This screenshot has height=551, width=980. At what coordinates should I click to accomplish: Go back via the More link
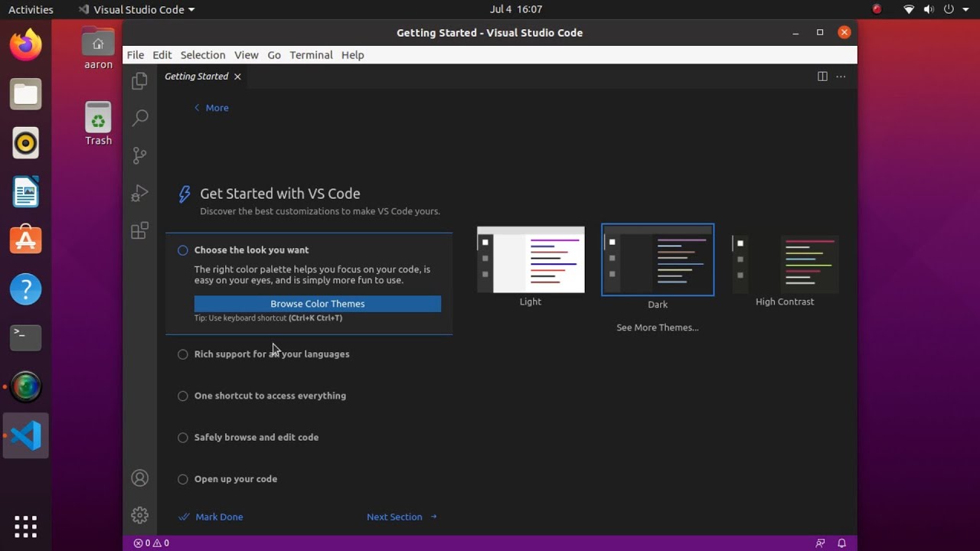(x=211, y=108)
